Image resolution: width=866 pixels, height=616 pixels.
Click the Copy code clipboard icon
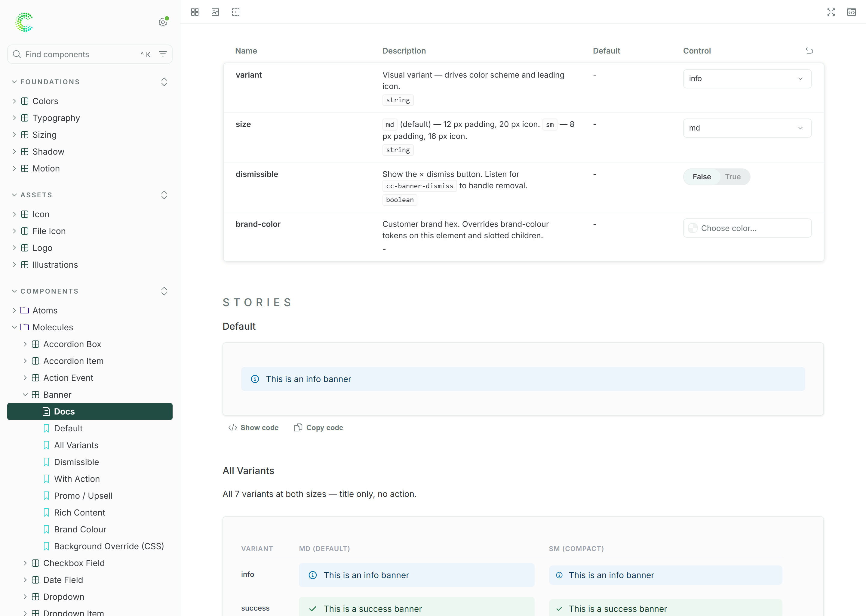pos(298,427)
